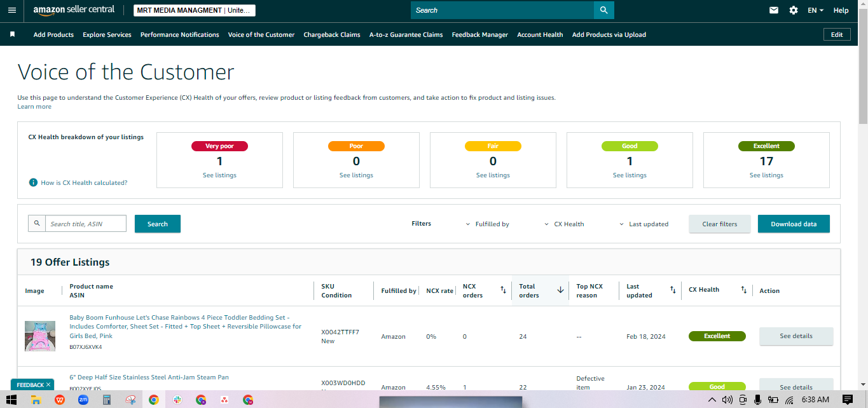Click the Help link in header
Image resolution: width=868 pixels, height=408 pixels.
click(841, 10)
